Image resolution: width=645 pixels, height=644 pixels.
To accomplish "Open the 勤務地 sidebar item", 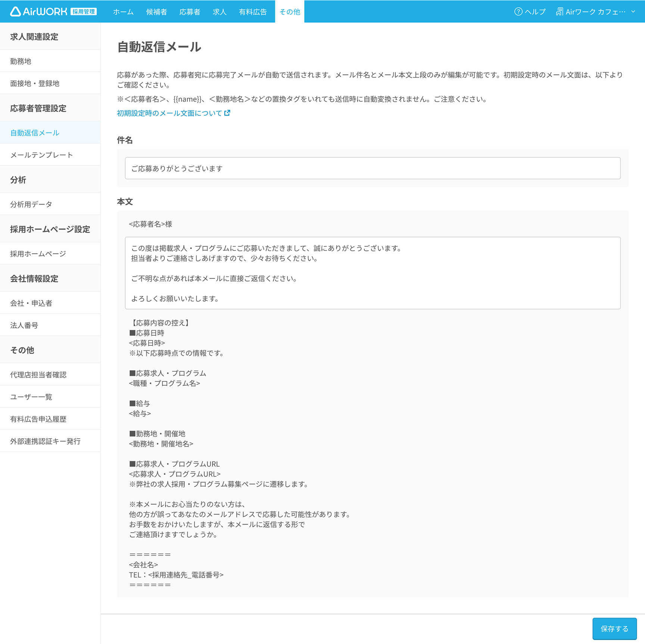I will point(50,61).
